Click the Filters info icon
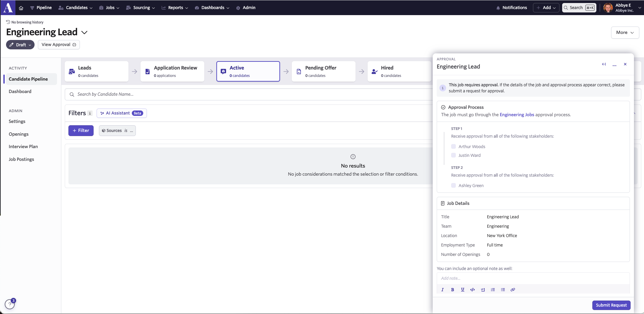 90,113
